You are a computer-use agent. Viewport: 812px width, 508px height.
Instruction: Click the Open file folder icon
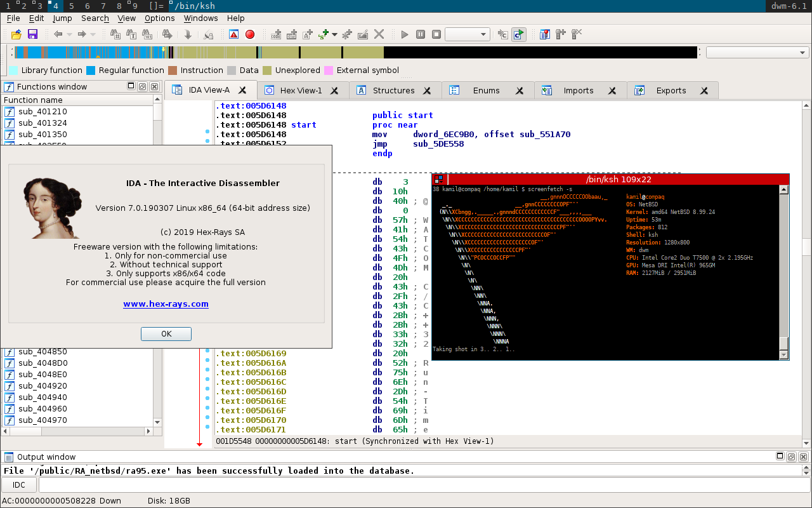coord(16,34)
